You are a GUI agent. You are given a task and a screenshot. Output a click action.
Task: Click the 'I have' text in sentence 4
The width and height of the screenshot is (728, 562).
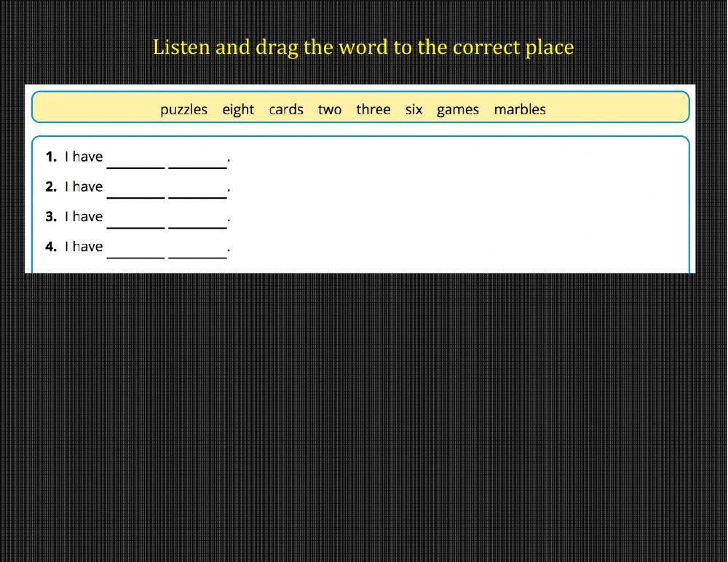tap(84, 247)
